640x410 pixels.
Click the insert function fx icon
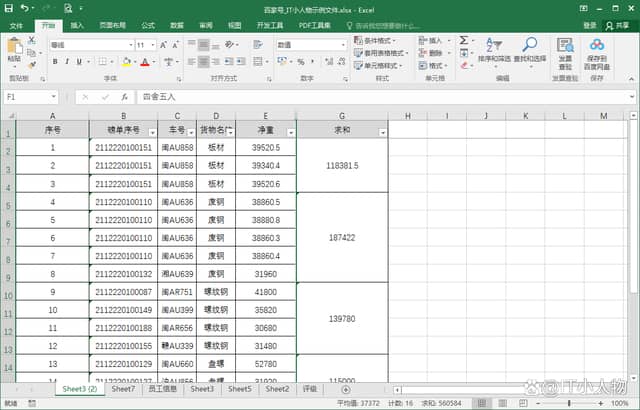pyautogui.click(x=123, y=97)
